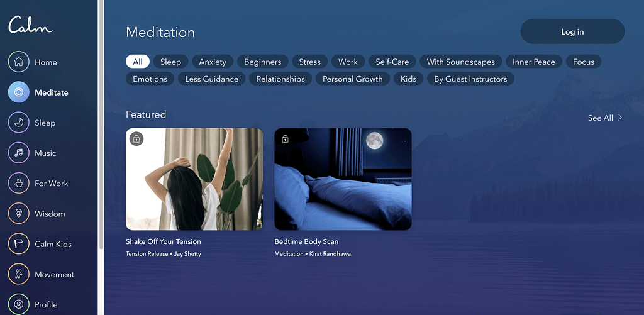Screen dimensions: 644x315
Task: Click the Meditation page heading
Action: 160,32
